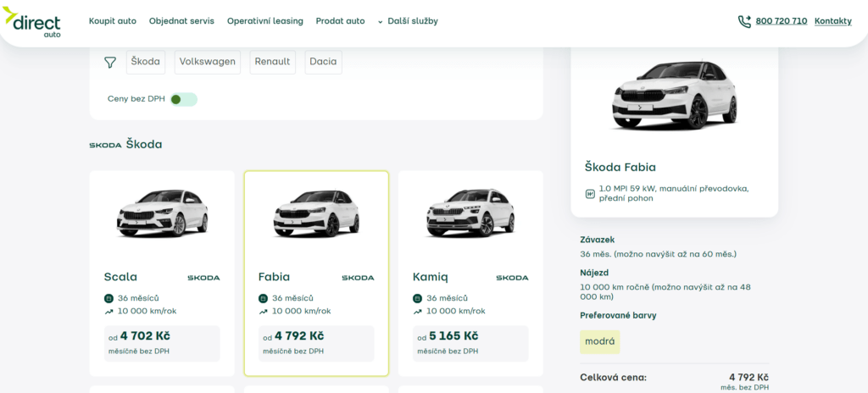Screen dimensions: 868x393
Task: Click calendar icon on Fabia card
Action: pyautogui.click(x=263, y=298)
